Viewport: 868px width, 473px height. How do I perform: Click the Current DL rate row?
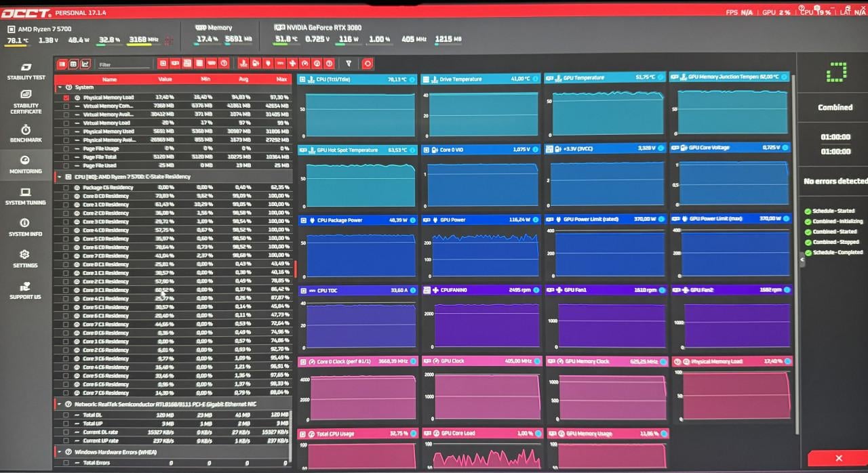[x=174, y=432]
